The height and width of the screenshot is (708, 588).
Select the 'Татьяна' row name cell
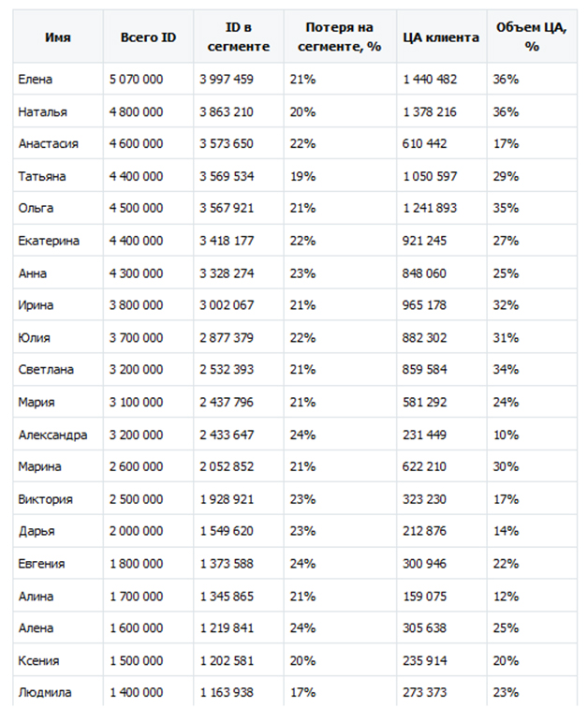point(58,176)
